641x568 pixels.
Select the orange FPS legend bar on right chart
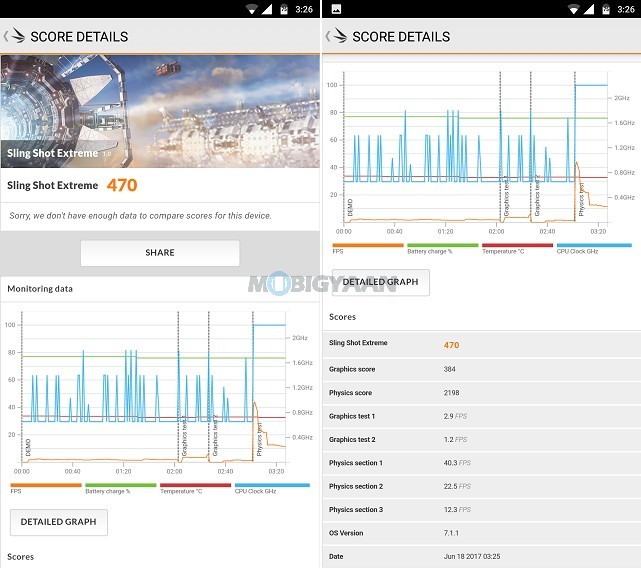368,245
